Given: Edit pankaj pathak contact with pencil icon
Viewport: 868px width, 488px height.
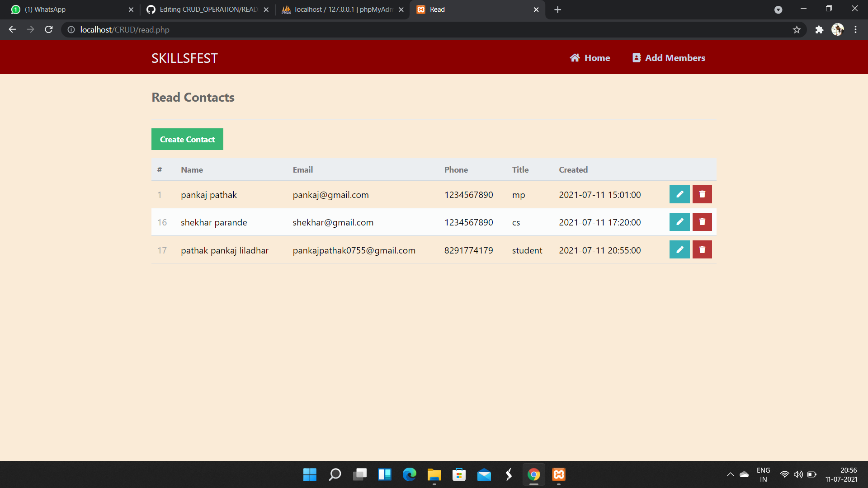Looking at the screenshot, I should click(x=679, y=194).
